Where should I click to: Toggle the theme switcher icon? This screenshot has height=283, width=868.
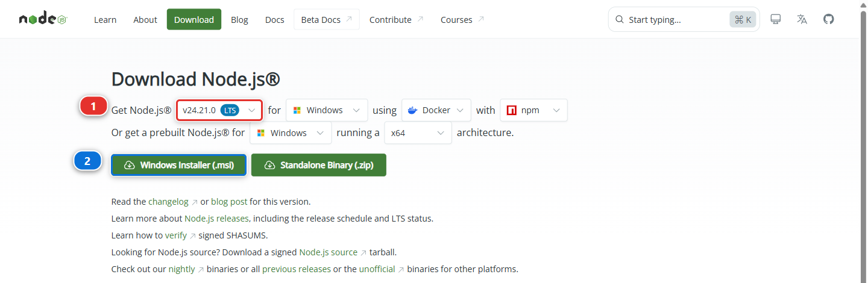coord(776,19)
